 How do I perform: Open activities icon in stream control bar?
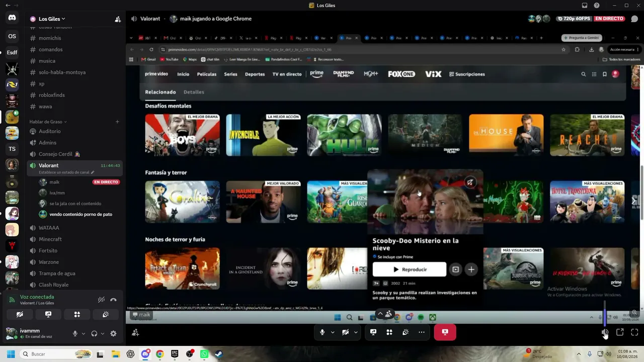tap(389, 332)
